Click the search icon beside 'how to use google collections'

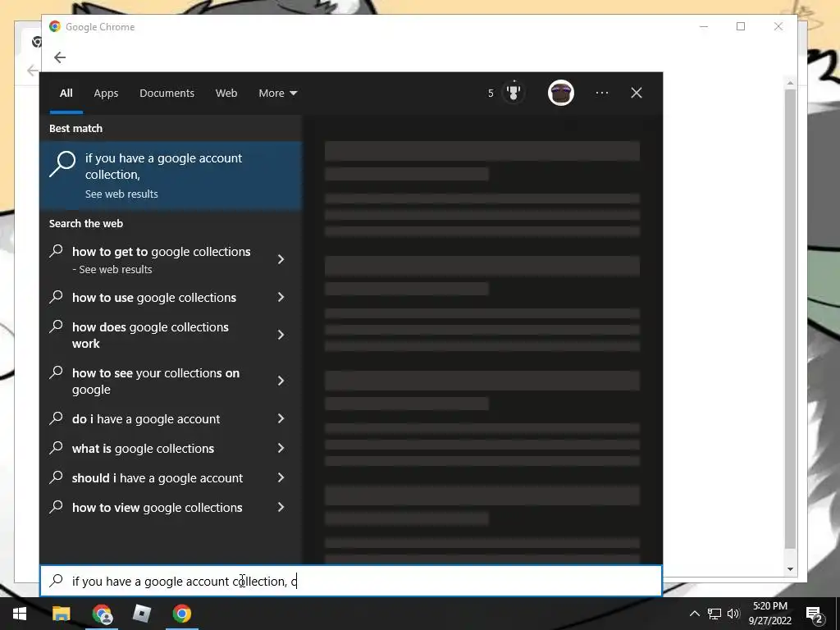[57, 297]
